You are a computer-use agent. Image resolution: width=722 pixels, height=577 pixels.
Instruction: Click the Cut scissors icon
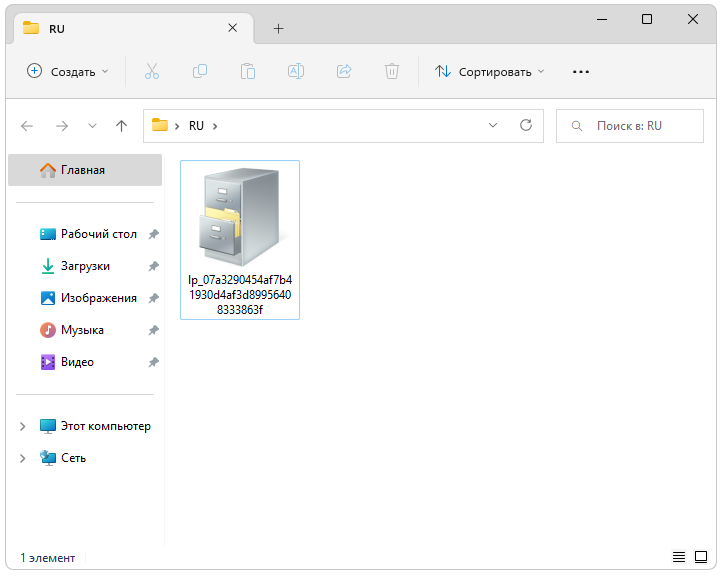tap(151, 71)
